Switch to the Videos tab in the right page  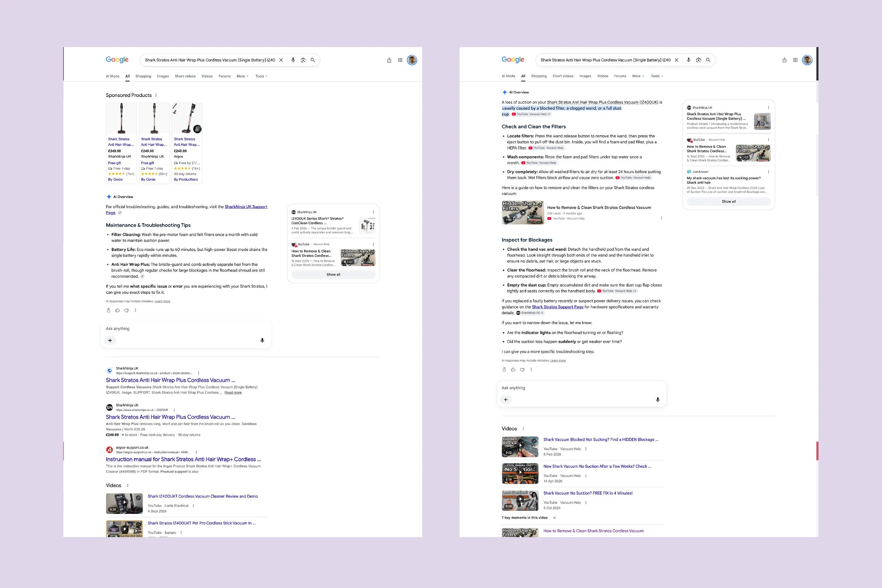pos(603,76)
